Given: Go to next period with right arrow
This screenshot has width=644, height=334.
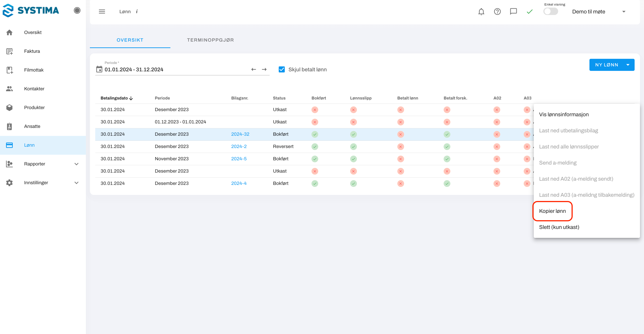Looking at the screenshot, I should click(x=264, y=70).
